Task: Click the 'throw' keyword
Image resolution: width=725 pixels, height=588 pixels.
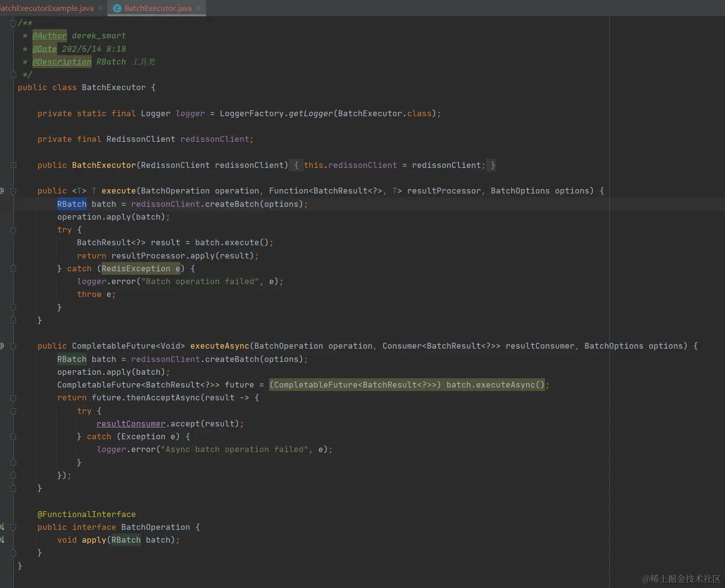Action: point(89,294)
